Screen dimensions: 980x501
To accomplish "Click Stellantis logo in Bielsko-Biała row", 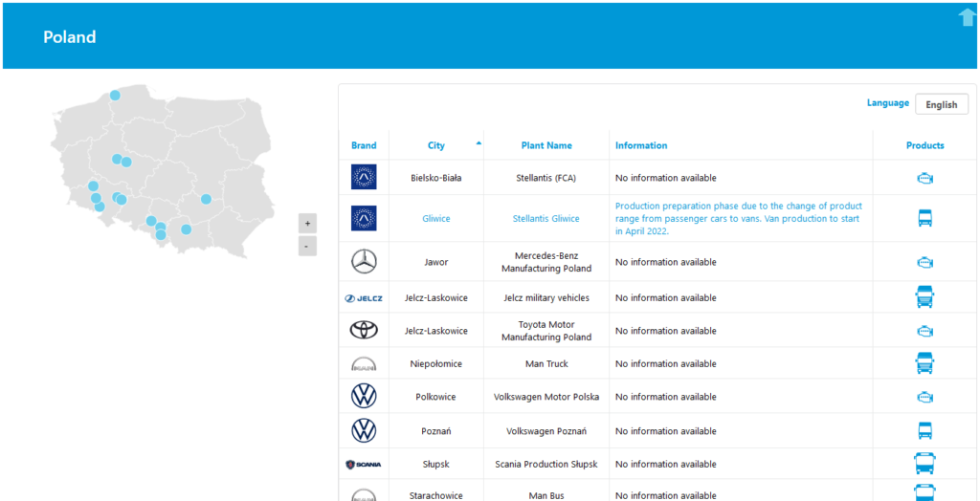I will [x=364, y=178].
